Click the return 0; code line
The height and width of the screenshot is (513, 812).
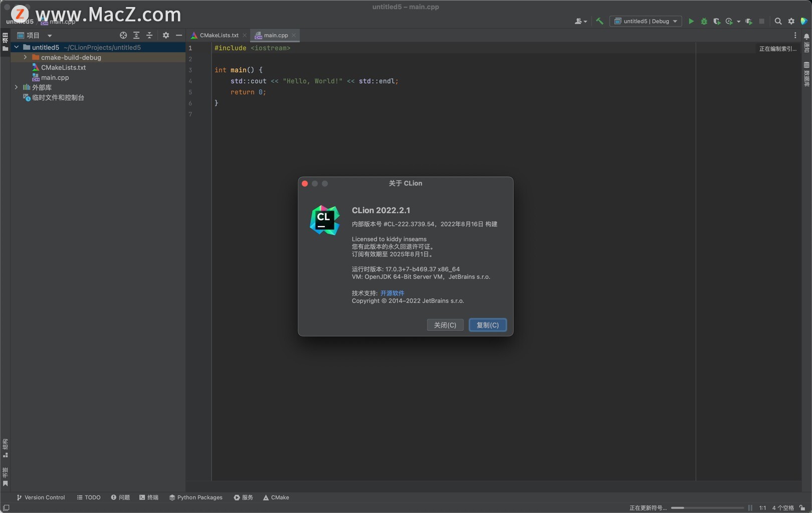click(248, 92)
